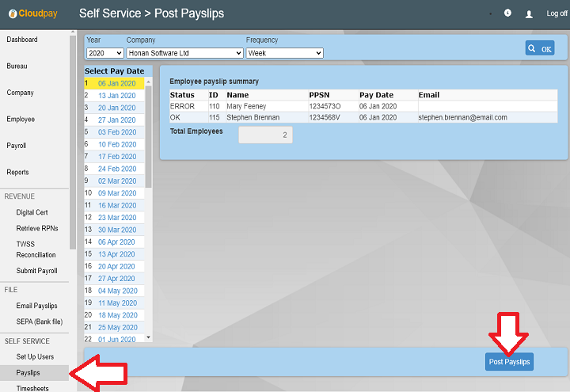Click the Cloudpay logo icon
Screen dimensions: 570x392
click(x=13, y=13)
